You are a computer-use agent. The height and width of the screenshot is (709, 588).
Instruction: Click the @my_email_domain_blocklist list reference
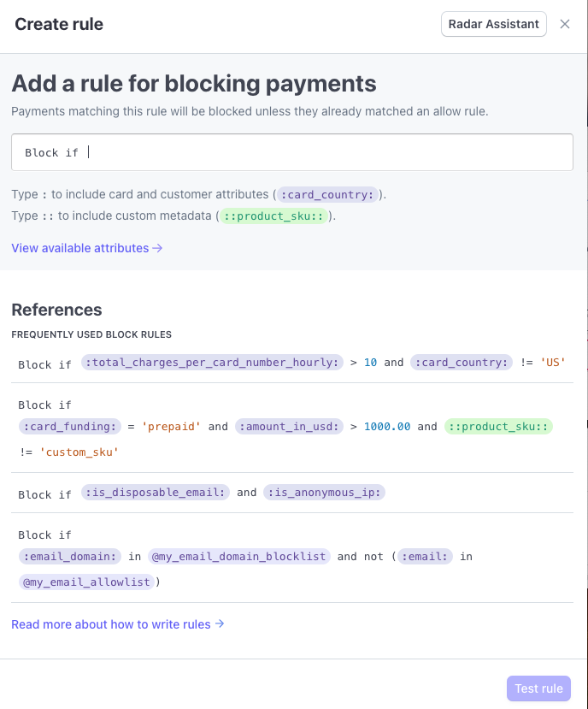239,556
